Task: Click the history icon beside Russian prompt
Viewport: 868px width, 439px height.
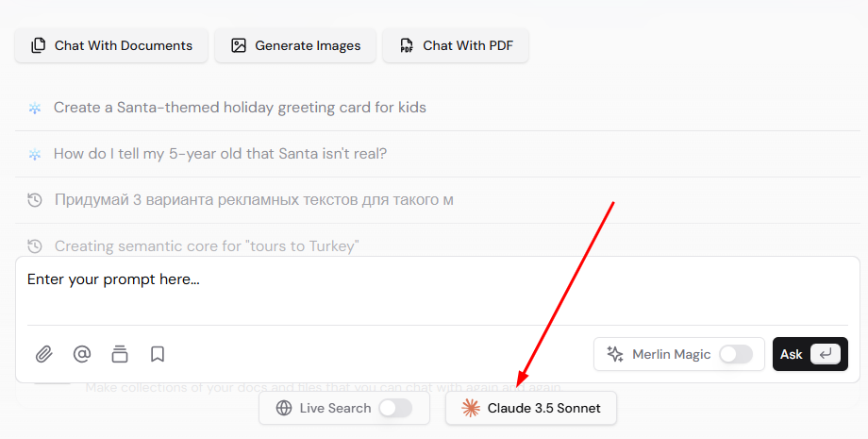Action: 35,200
